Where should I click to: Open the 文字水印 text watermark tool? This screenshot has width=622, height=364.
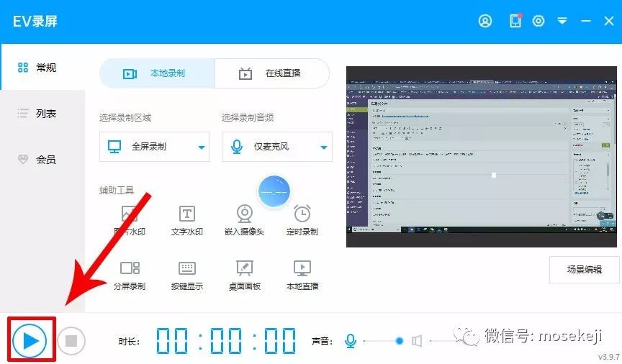pyautogui.click(x=187, y=220)
